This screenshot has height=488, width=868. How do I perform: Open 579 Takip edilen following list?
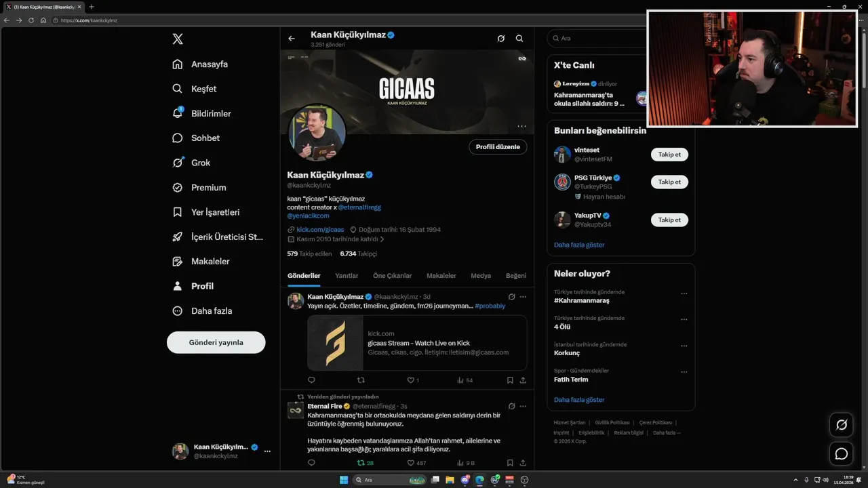(x=309, y=253)
